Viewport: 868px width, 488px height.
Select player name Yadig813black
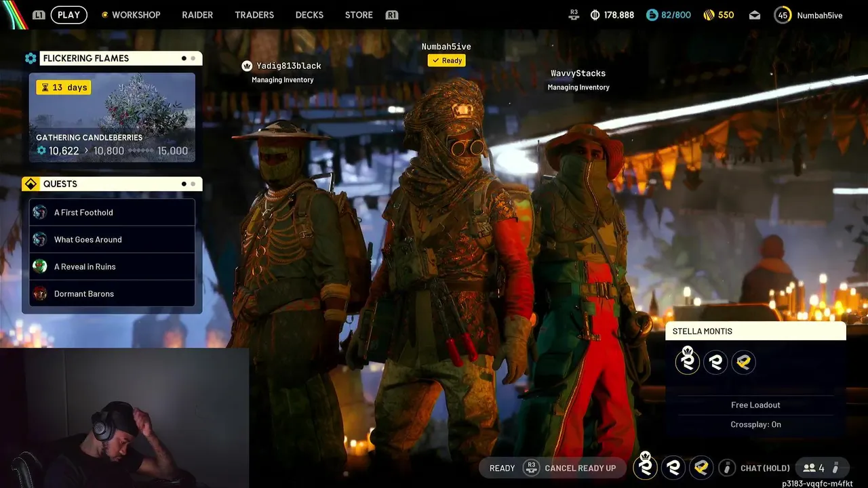[289, 66]
